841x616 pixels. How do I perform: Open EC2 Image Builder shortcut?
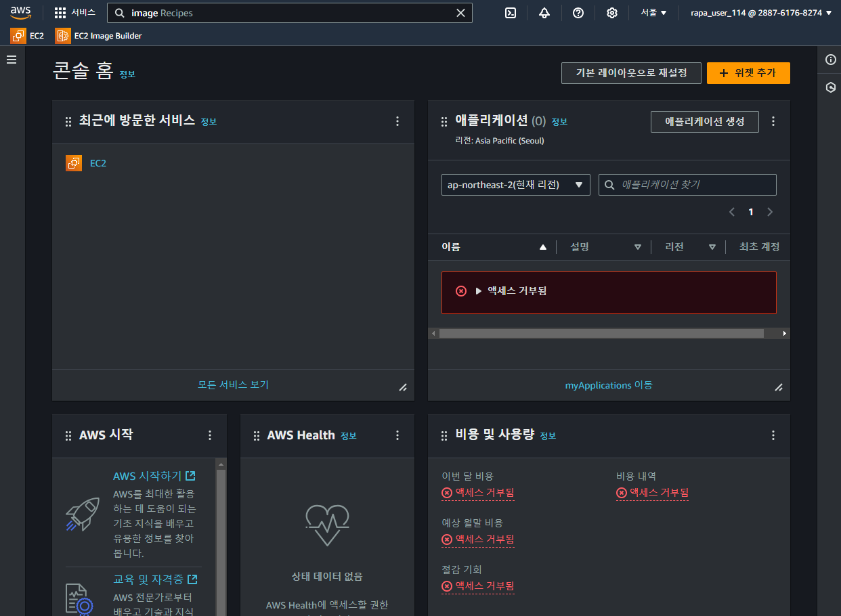pyautogui.click(x=99, y=36)
